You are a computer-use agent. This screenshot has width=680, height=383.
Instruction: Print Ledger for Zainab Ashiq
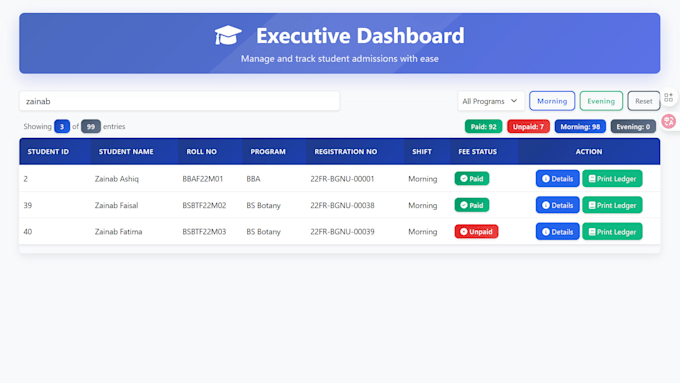pyautogui.click(x=612, y=179)
